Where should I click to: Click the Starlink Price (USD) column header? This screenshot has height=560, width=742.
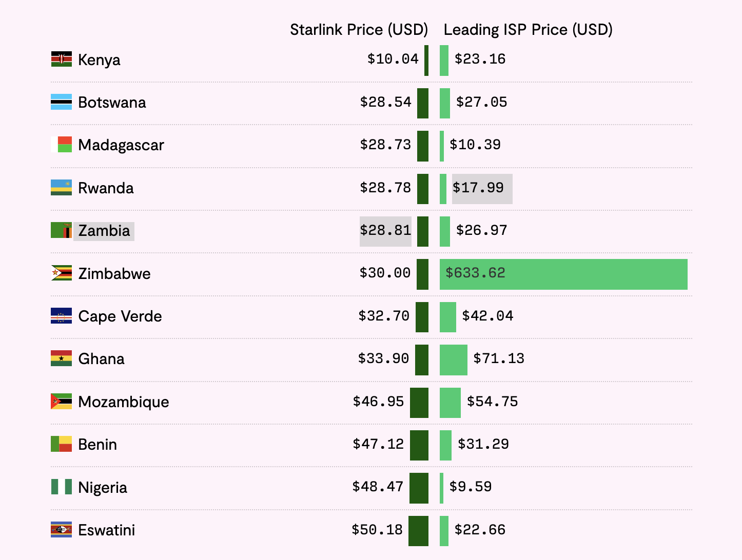359,30
